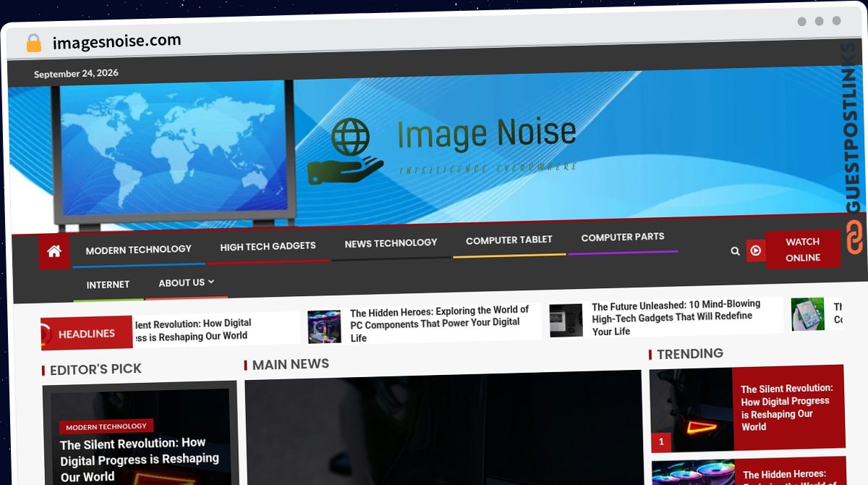The height and width of the screenshot is (485, 868).
Task: Open trending article 'The Silent Revolution'
Action: (x=787, y=408)
